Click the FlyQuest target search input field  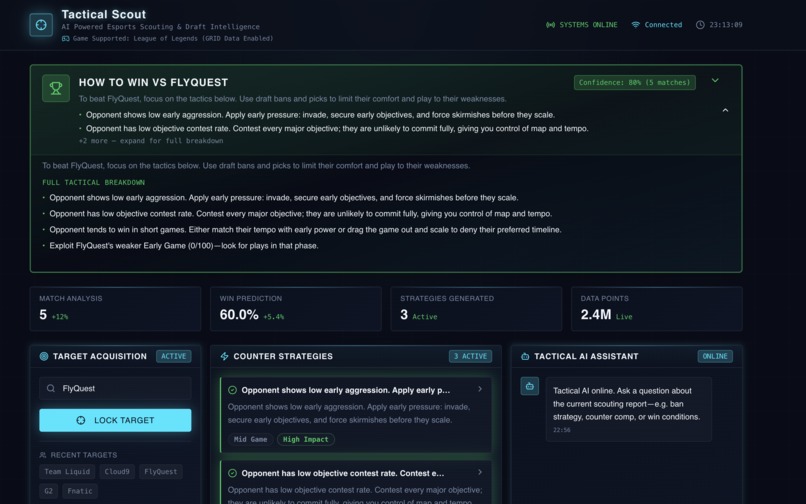point(115,388)
